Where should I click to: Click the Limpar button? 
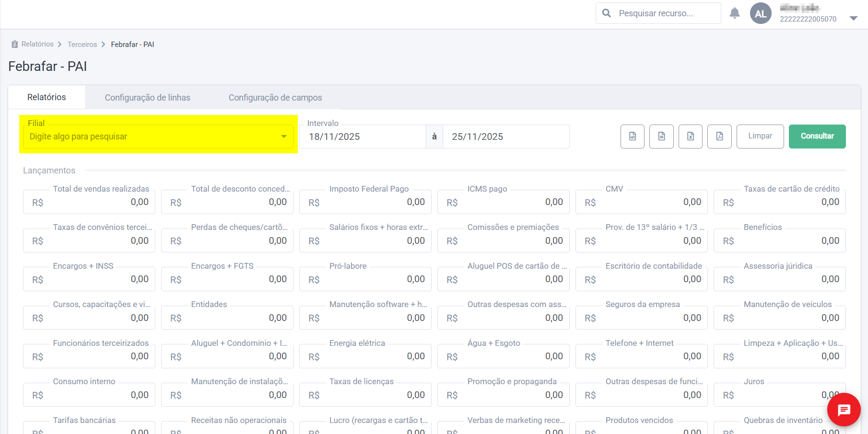click(760, 137)
